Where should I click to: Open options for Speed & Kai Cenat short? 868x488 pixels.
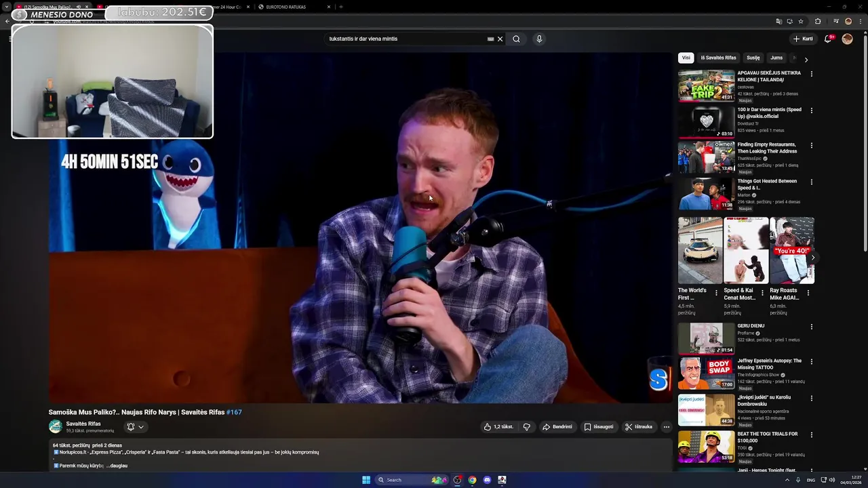pyautogui.click(x=762, y=293)
